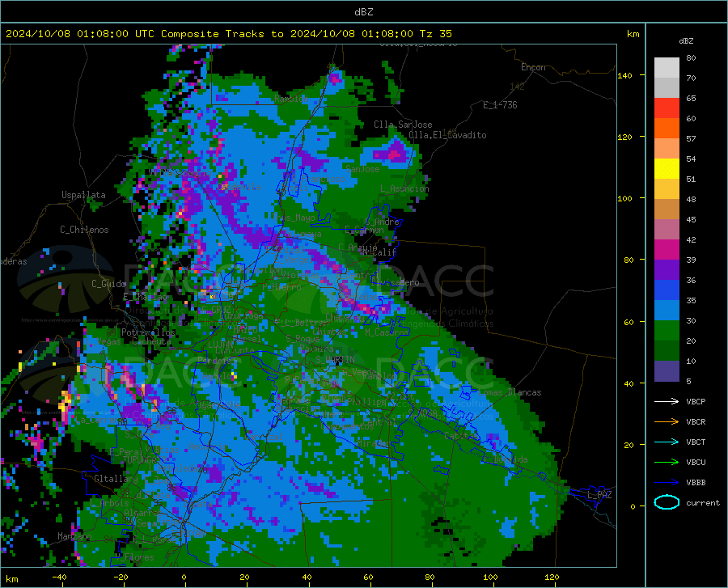Click the Clla.SanJose map label

click(403, 125)
